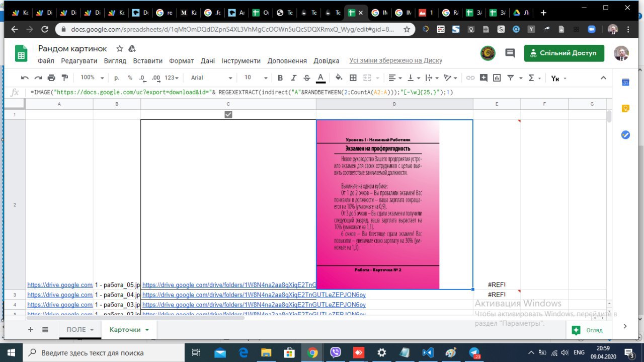Open the fill color bucket
The width and height of the screenshot is (644, 362).
pyautogui.click(x=339, y=78)
